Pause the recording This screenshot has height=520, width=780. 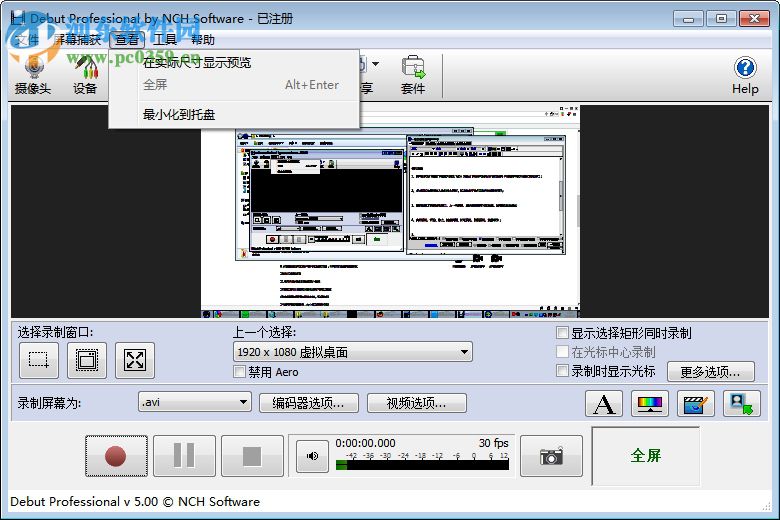click(185, 456)
